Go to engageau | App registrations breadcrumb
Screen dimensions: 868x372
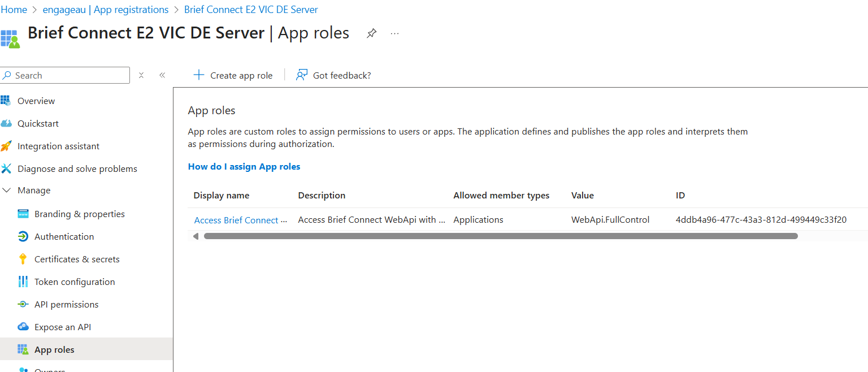click(x=106, y=10)
